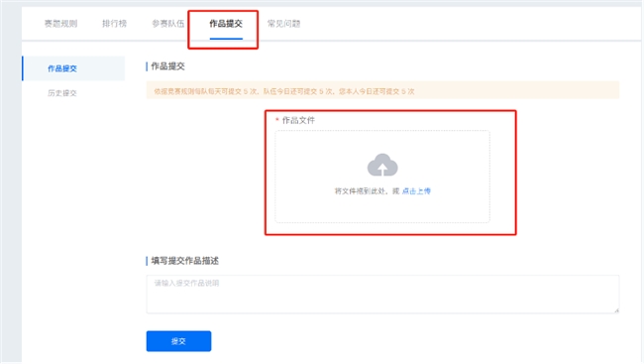Click the 作品提交 section heading
The height and width of the screenshot is (364, 644).
[x=168, y=66]
